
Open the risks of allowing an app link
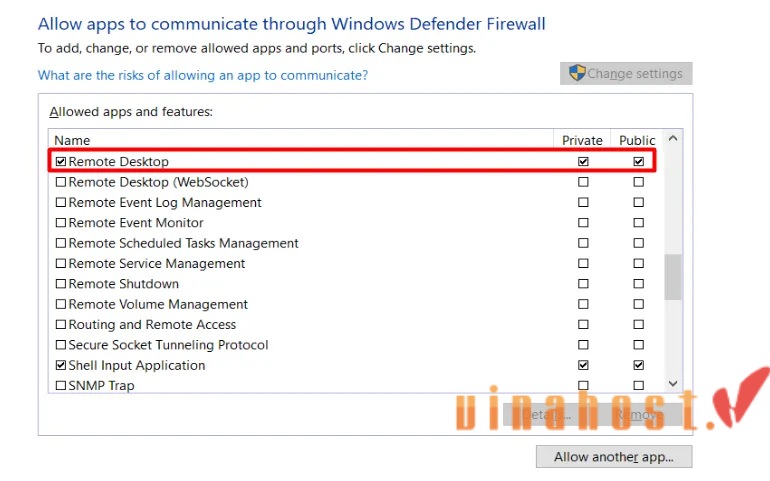point(203,75)
